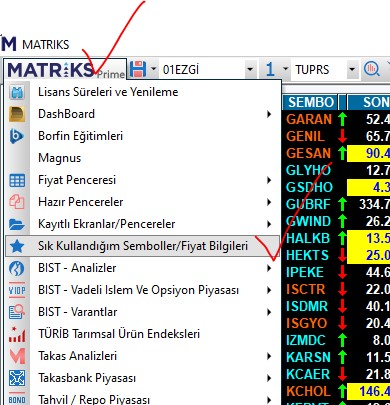Select the HALKB symbol row

pyautogui.click(x=336, y=238)
